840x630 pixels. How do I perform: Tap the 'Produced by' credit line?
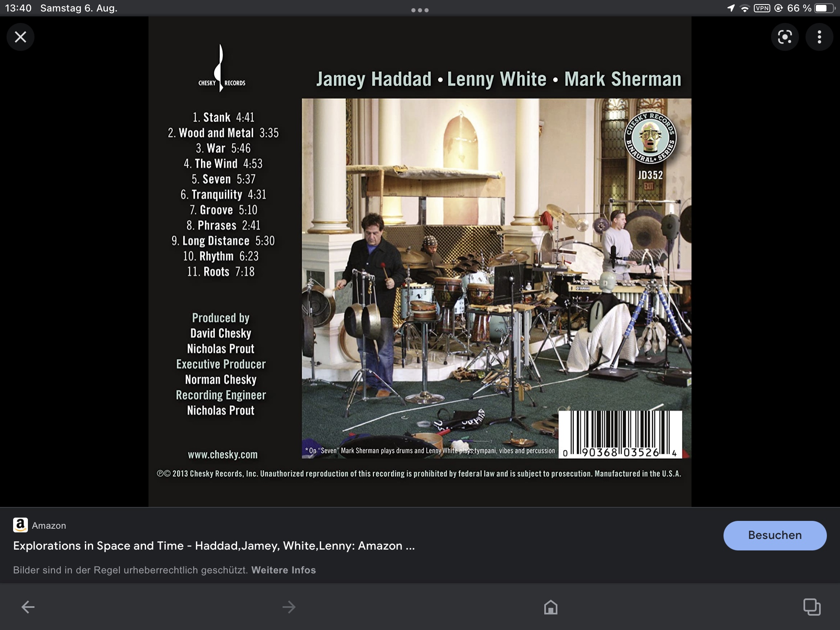tap(221, 318)
